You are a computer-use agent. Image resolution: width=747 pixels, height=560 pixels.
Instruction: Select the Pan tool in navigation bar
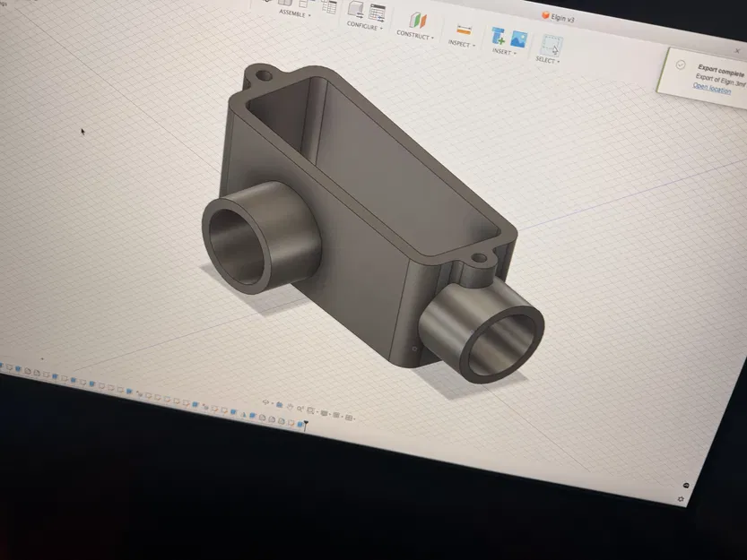291,408
